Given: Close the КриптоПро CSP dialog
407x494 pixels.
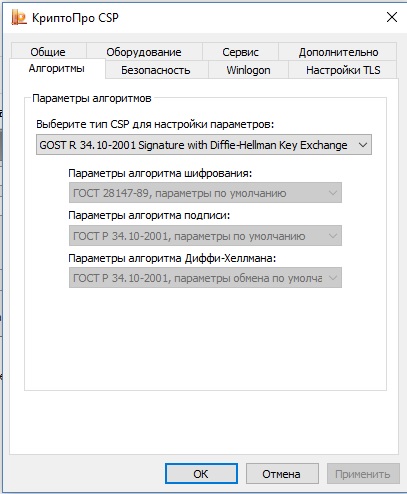Looking at the screenshot, I should pos(392,17).
